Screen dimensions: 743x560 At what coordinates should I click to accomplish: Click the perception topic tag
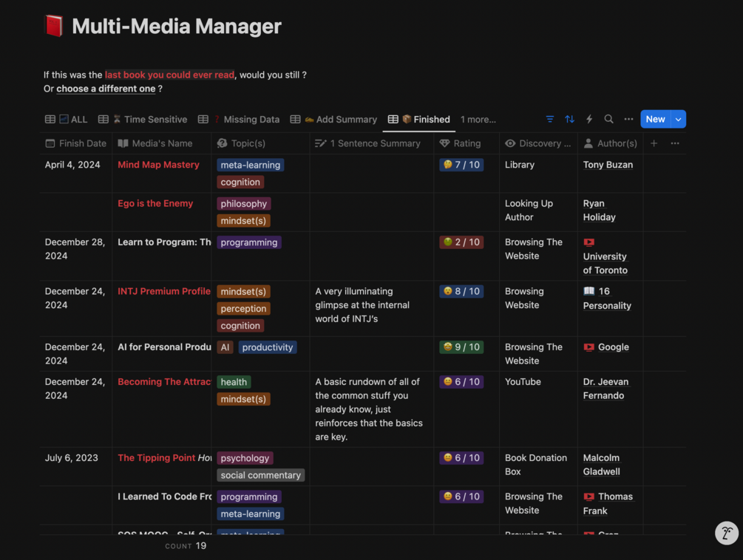243,309
